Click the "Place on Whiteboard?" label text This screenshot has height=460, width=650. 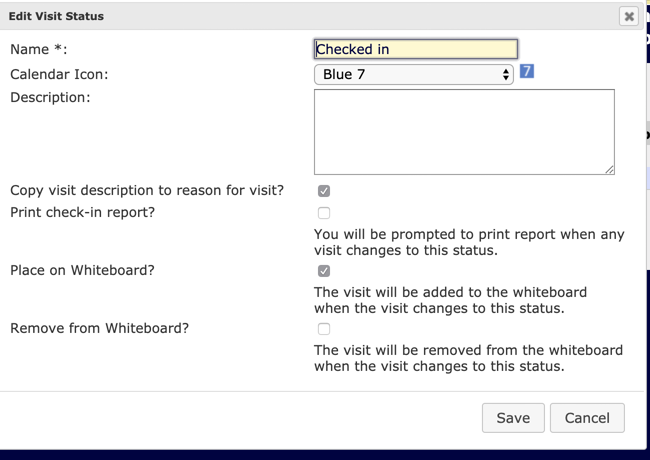coord(82,270)
